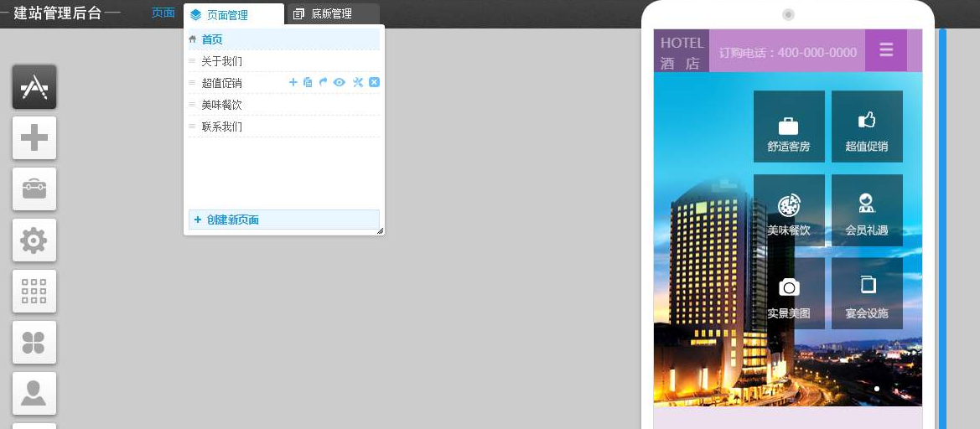Open tools settings icon on 超值促销 row
The width and height of the screenshot is (980, 429).
coord(358,82)
